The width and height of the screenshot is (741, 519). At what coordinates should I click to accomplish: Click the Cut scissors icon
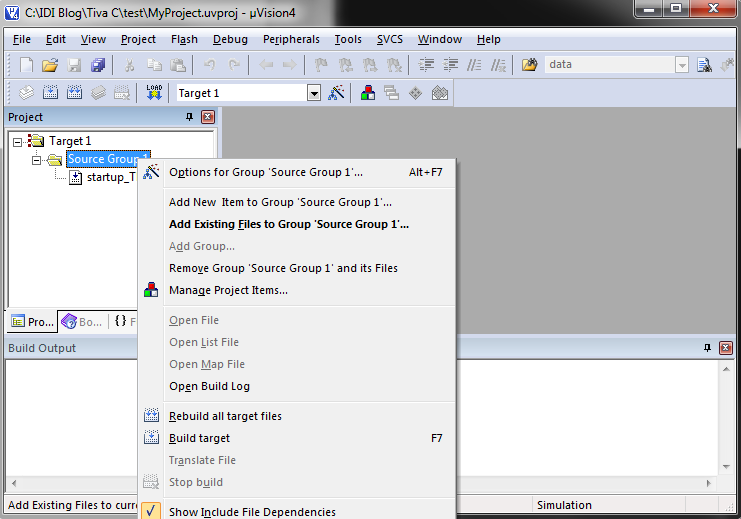[129, 64]
